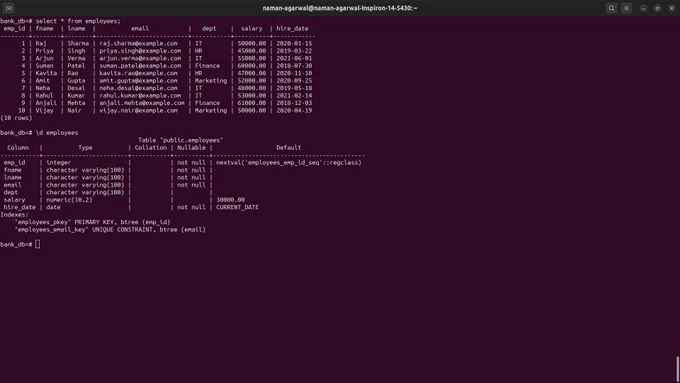Image resolution: width=680 pixels, height=383 pixels.
Task: Click the salary value 61000.00
Action: [252, 103]
